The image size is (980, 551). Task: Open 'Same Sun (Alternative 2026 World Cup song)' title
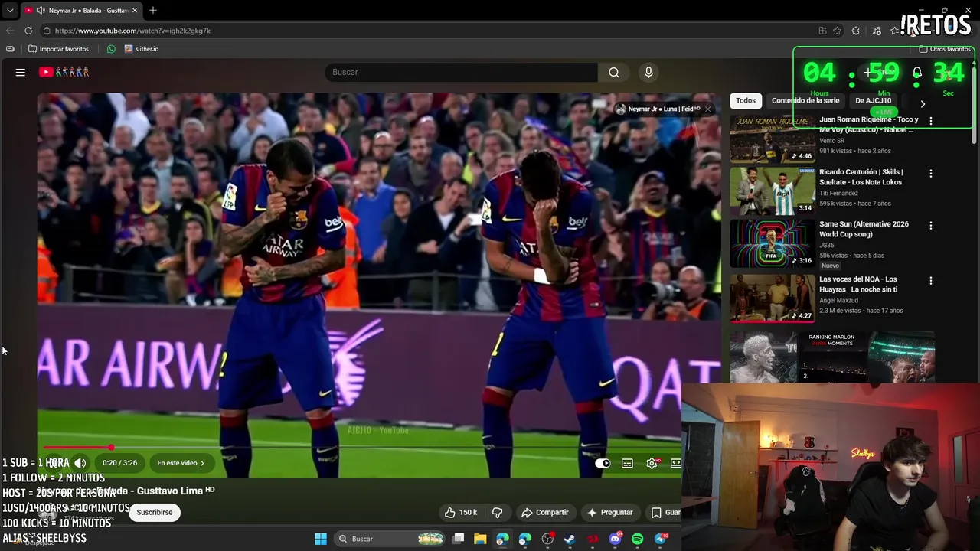[x=864, y=229]
